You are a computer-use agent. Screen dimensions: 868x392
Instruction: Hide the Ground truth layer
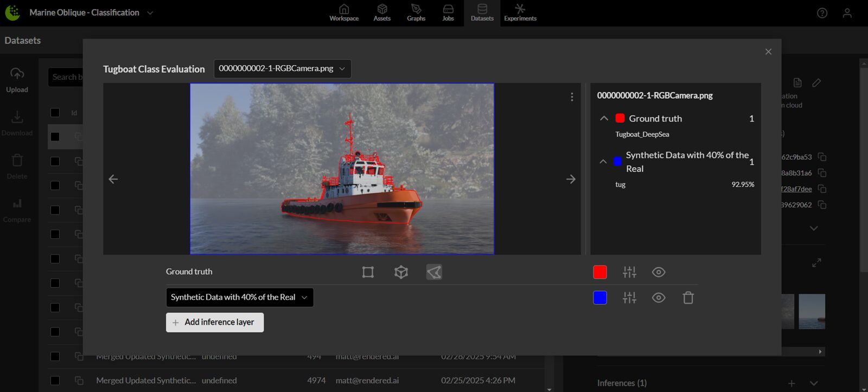pyautogui.click(x=659, y=272)
